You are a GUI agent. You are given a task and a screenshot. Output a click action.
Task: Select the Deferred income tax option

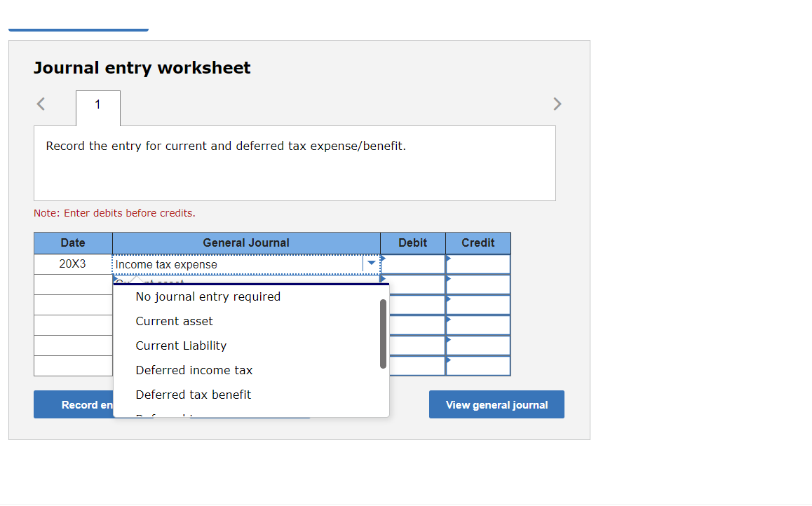pos(194,370)
